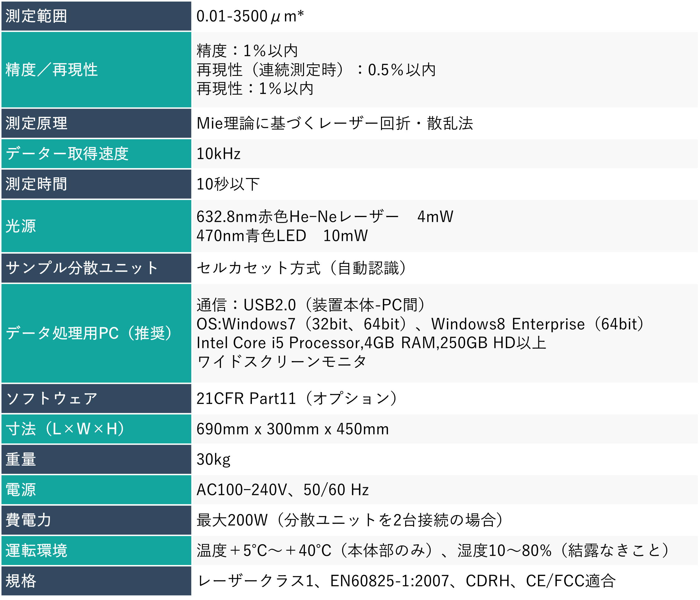Select the 690mm x 300mm x 450mm value
The height and width of the screenshot is (600, 700).
coord(292,429)
